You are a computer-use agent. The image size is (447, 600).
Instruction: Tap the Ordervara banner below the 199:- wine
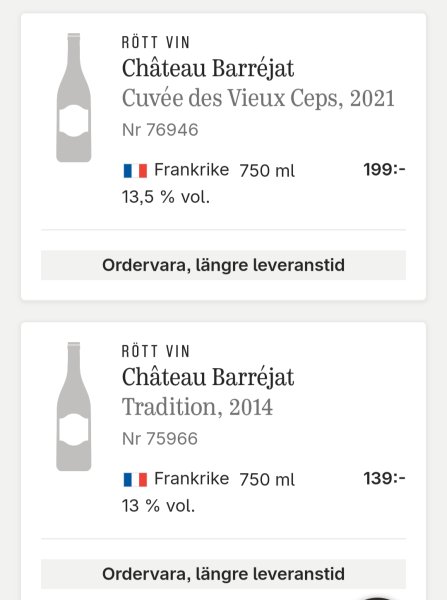(x=224, y=265)
